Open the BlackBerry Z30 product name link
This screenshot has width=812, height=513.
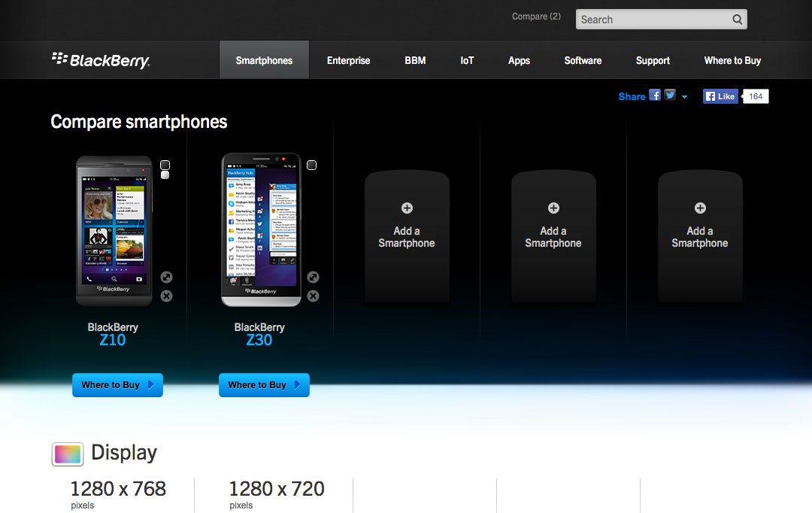click(259, 334)
